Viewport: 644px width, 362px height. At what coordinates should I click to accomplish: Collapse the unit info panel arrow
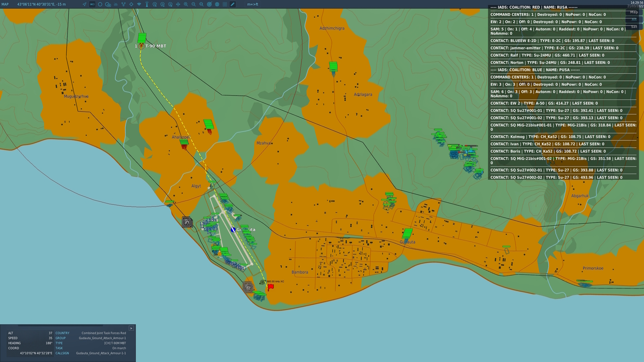coord(131,328)
